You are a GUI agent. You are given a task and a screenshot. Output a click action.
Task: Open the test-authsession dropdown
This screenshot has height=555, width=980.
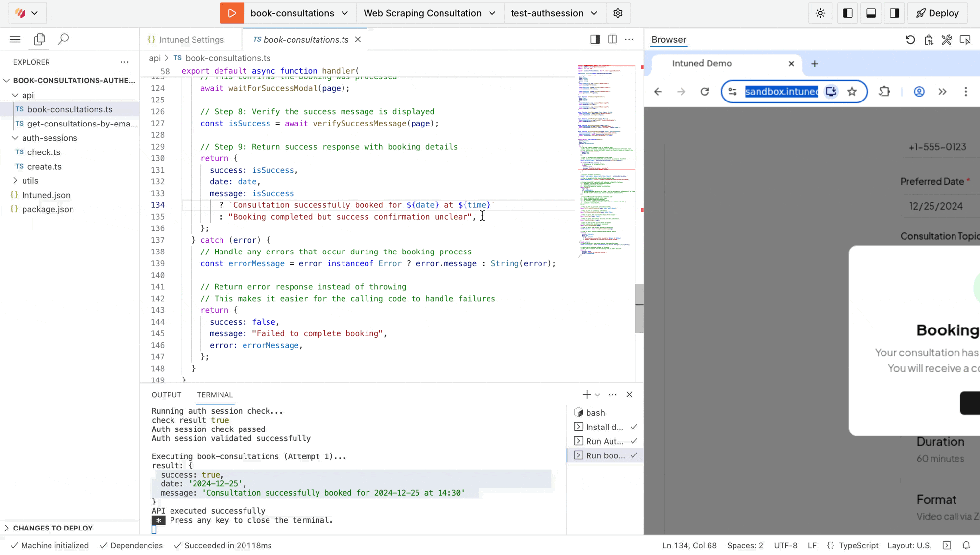(x=554, y=13)
